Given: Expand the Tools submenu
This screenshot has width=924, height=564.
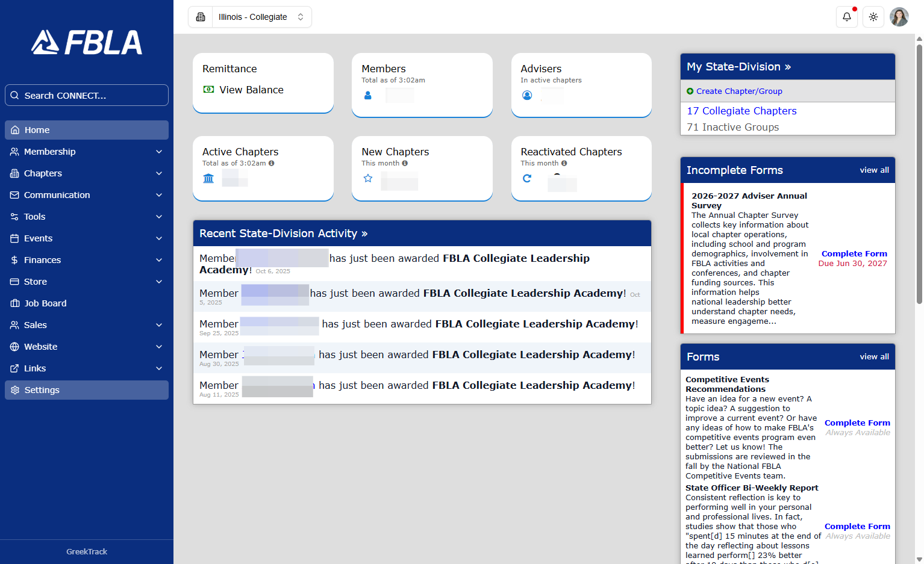Looking at the screenshot, I should 87,217.
